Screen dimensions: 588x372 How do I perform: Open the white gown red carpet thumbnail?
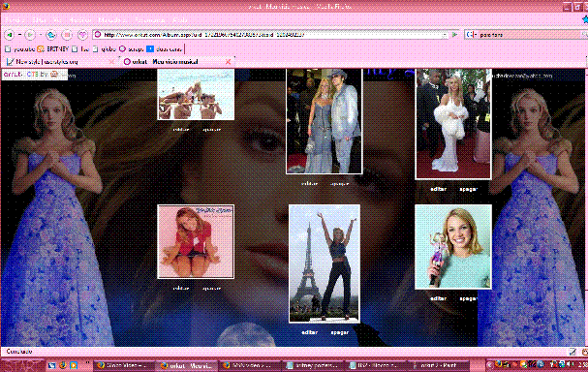coord(453,124)
